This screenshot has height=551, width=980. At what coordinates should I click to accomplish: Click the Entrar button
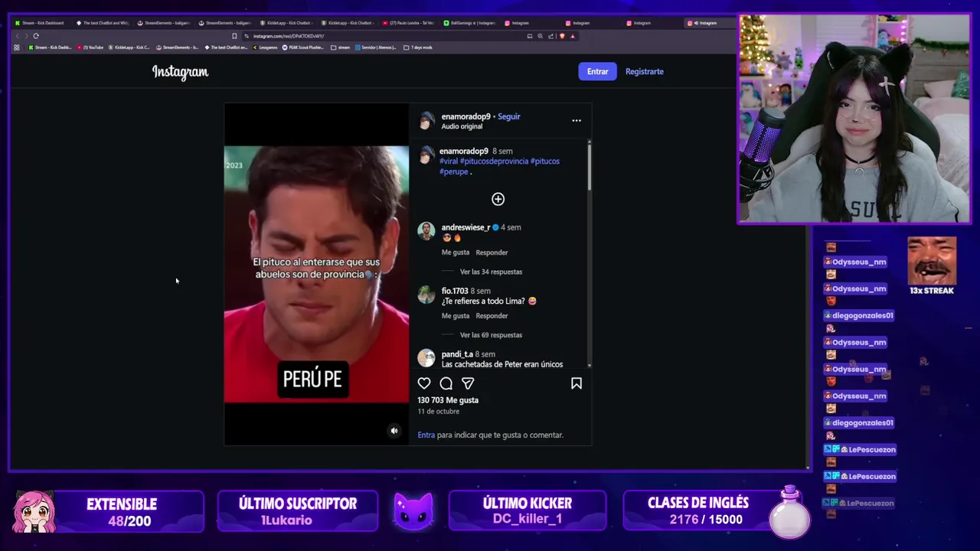597,71
